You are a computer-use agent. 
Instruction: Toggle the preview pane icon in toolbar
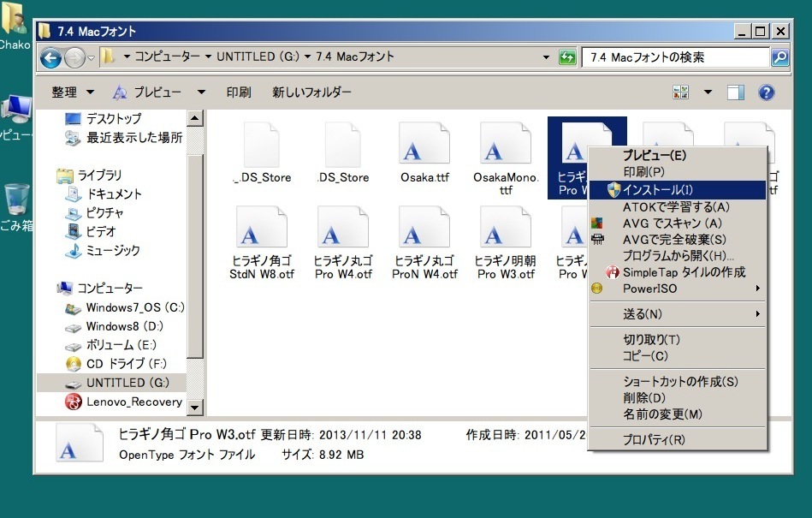click(x=736, y=92)
